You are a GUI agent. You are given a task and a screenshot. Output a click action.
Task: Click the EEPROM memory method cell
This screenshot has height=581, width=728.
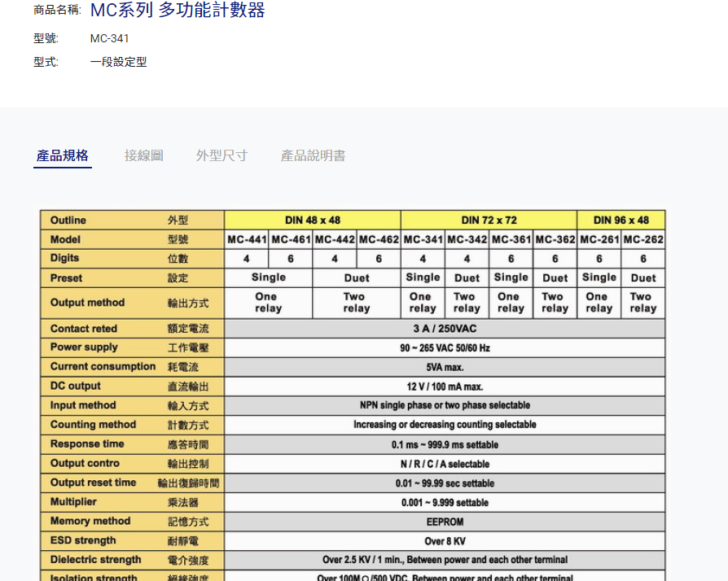pyautogui.click(x=445, y=522)
